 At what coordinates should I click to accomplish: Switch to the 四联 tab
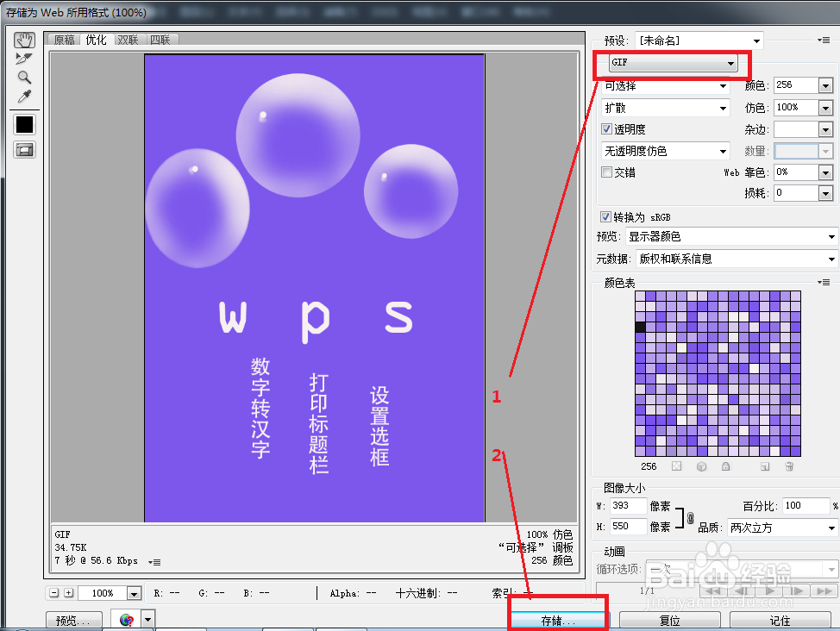coord(160,40)
